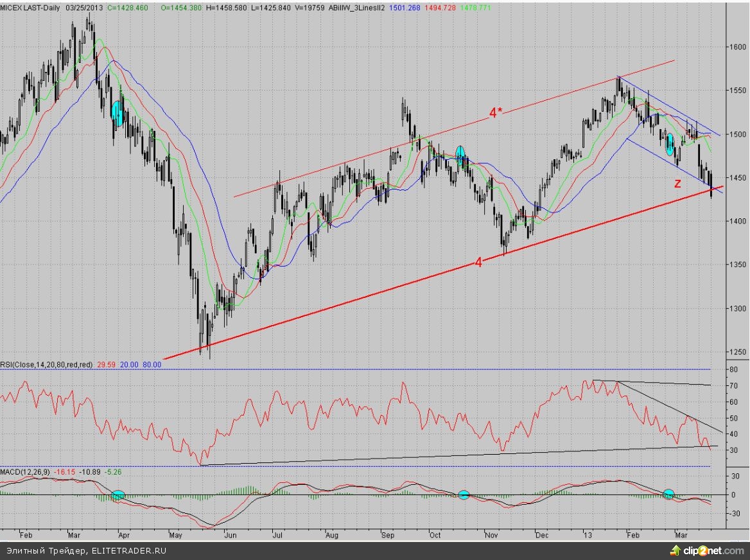Select the red "4" label on lower trendline

(478, 263)
